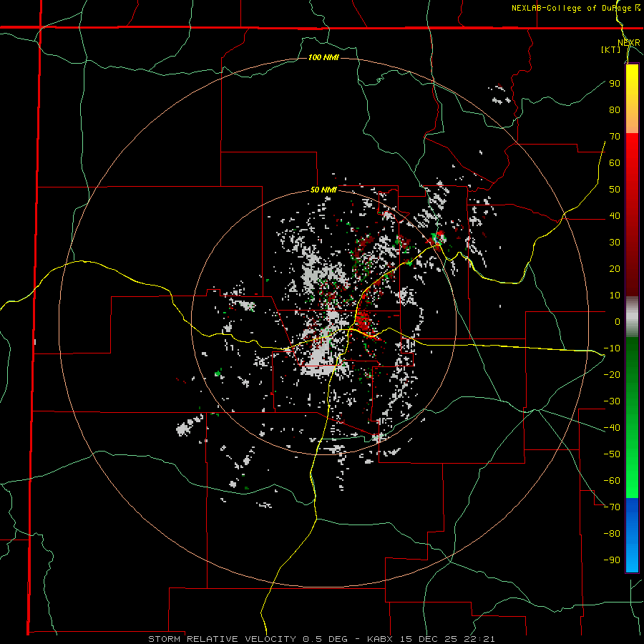The image size is (644, 644).
Task: Click the Storm Relative Velocity caption at bottom
Action: tap(321, 639)
